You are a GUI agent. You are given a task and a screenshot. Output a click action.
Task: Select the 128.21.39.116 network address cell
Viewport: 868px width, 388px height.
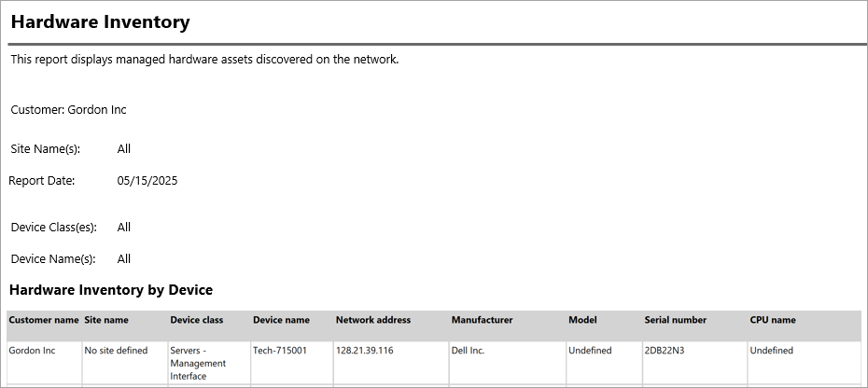[365, 351]
